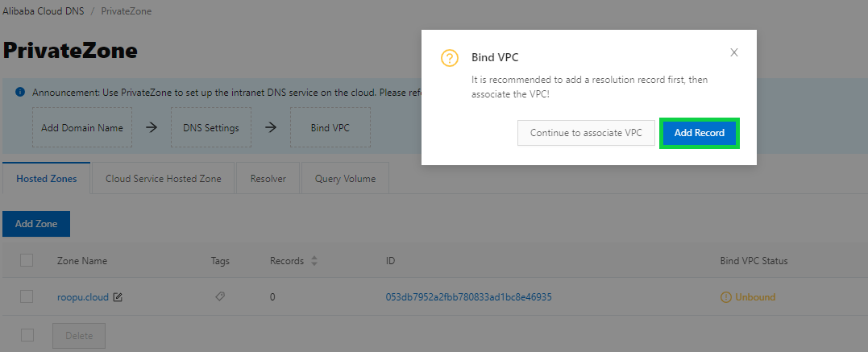
Task: Click the announcement info icon
Action: point(20,92)
